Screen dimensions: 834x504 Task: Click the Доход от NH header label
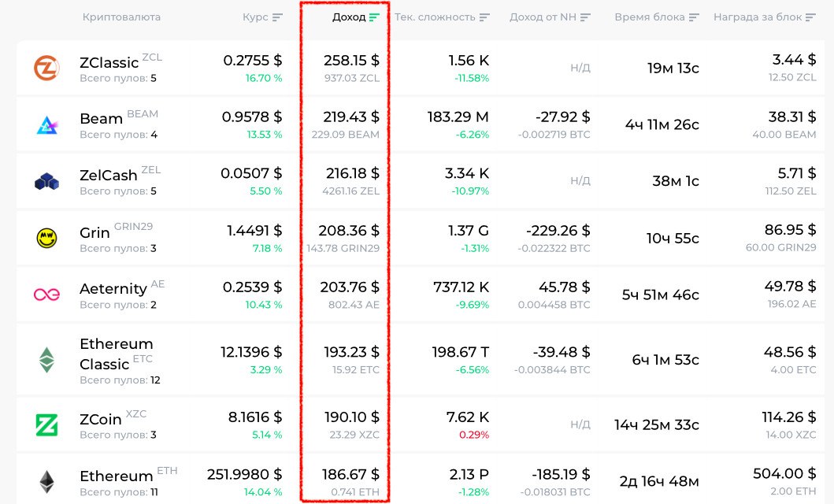click(543, 17)
